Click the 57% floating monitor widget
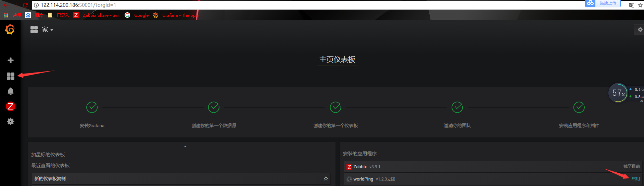Viewport: 644px width, 186px height. (618, 93)
